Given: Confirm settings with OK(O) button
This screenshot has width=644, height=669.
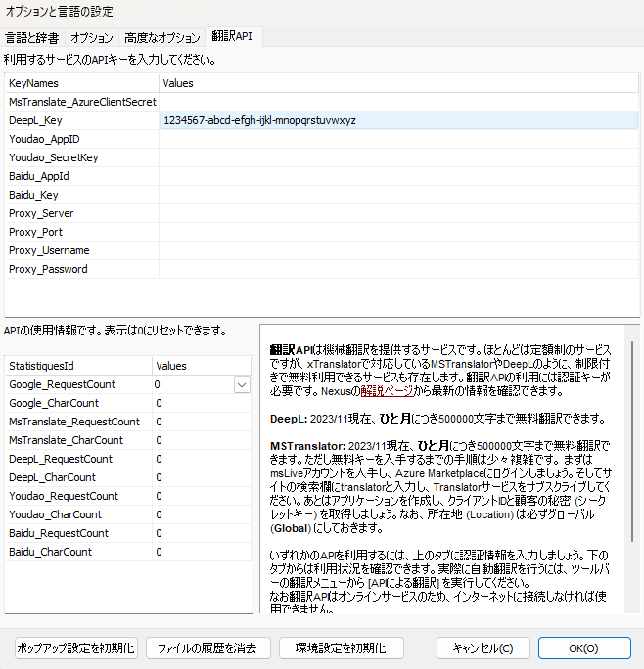Looking at the screenshot, I should coord(584,648).
